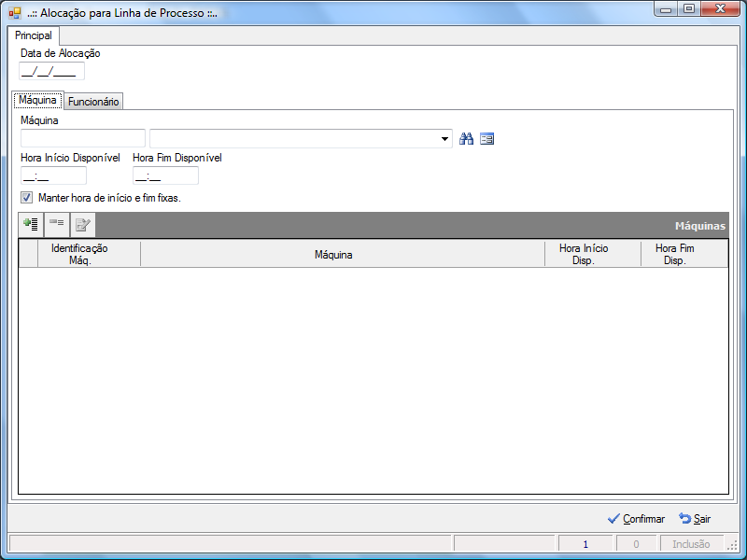This screenshot has height=560, width=747.
Task: Click the 'Inclusão' status bar entry
Action: [x=691, y=544]
